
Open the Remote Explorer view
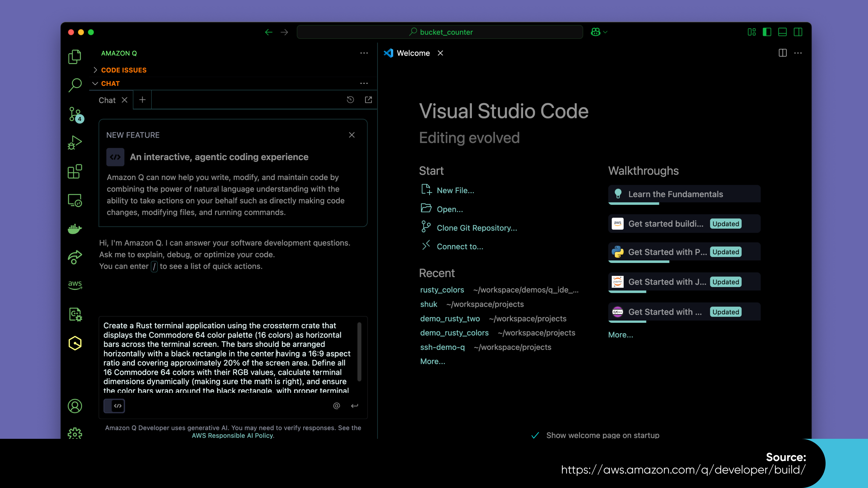(x=75, y=200)
